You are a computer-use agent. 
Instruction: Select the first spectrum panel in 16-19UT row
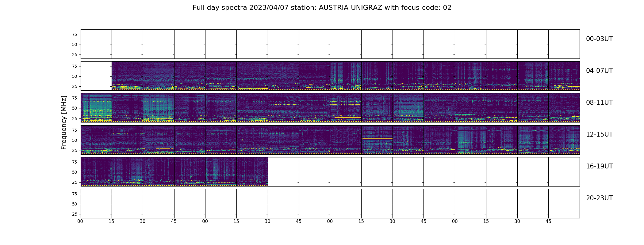point(96,172)
